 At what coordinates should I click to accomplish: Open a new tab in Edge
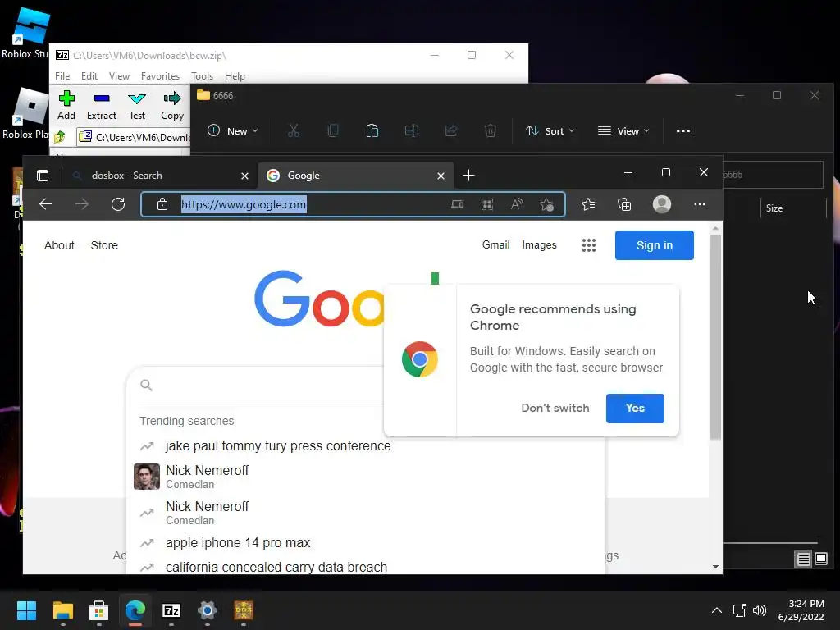(x=468, y=176)
